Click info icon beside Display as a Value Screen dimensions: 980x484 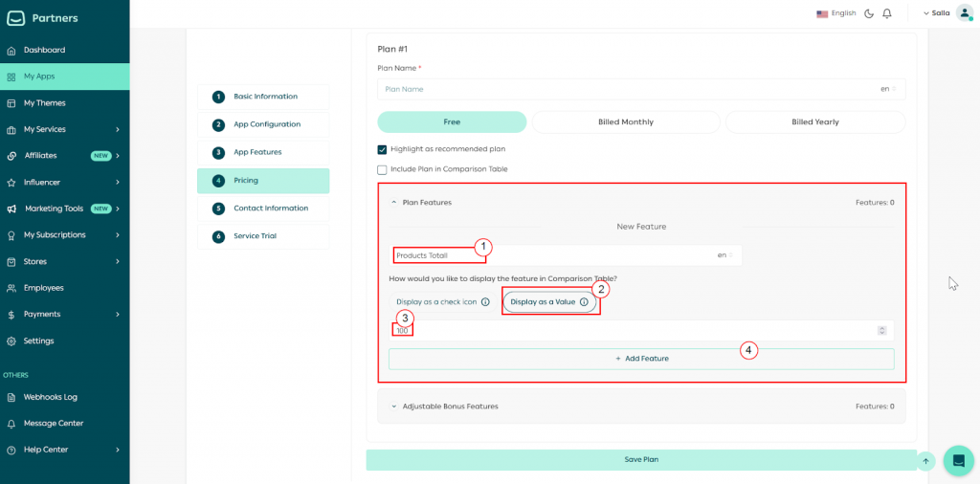(584, 302)
